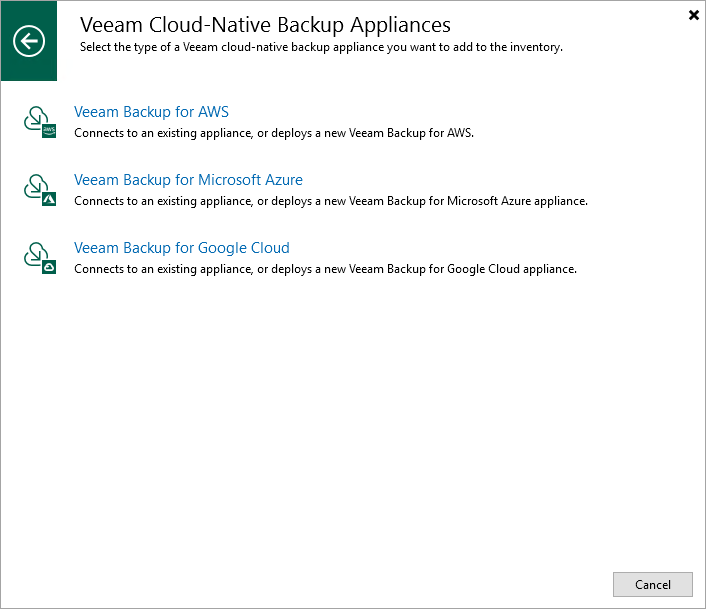This screenshot has height=609, width=706.
Task: Choose Veeam Backup for Microsoft Azure
Action: (x=188, y=180)
